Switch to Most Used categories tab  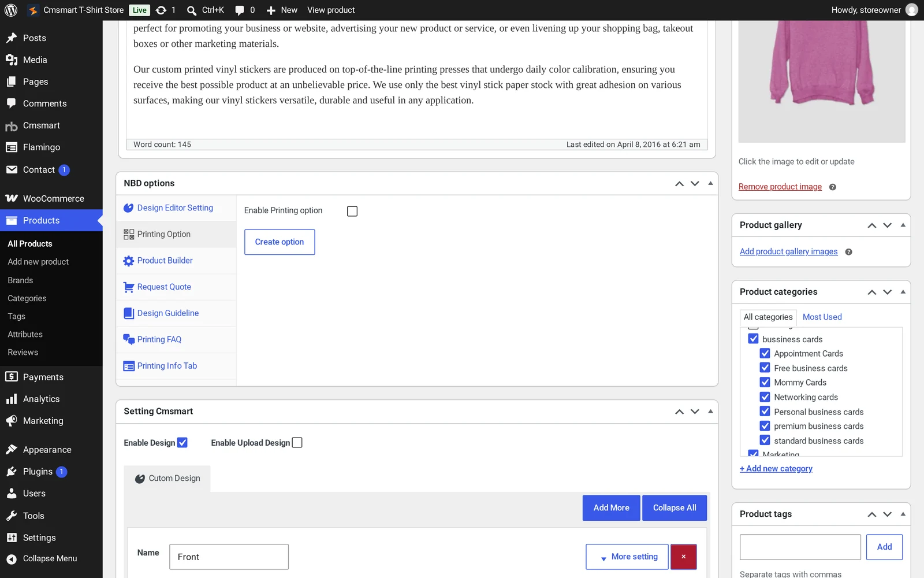(x=822, y=317)
